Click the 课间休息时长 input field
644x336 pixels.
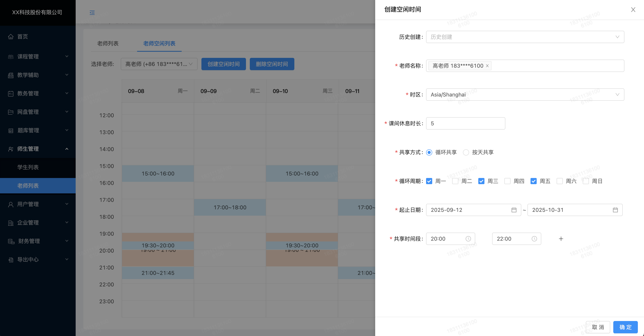(465, 123)
